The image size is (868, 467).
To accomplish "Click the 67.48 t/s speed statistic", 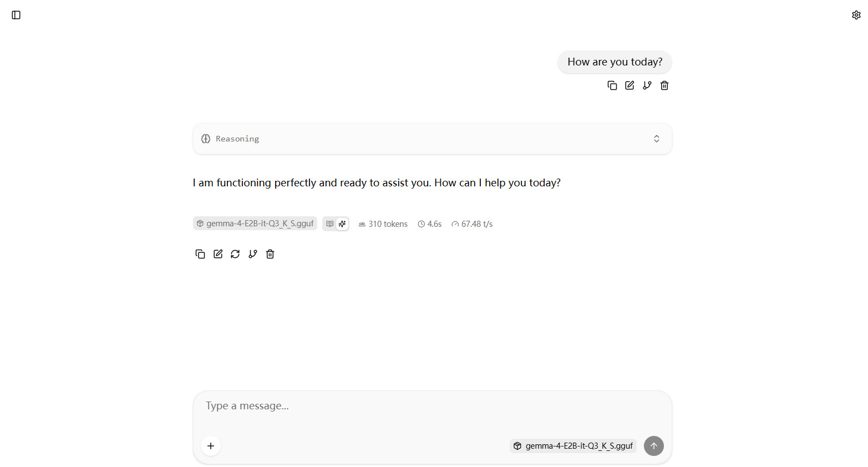I will 472,224.
